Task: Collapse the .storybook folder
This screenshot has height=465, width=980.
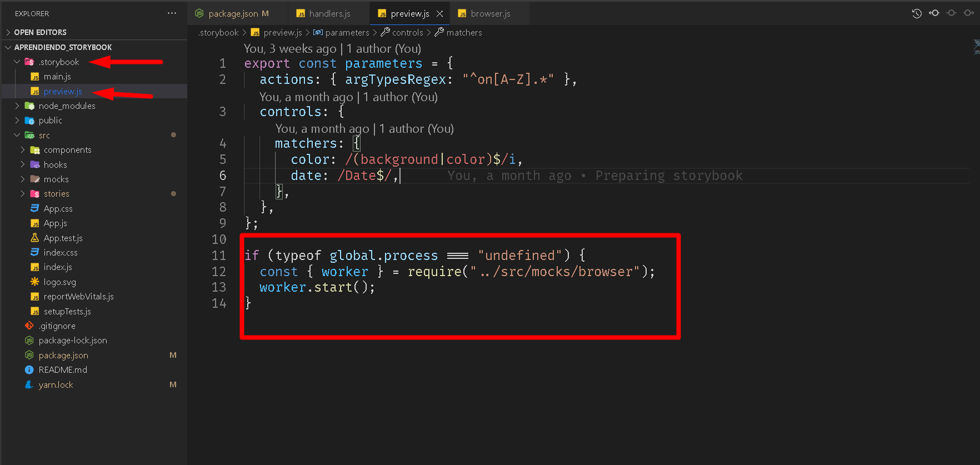Action: coord(17,62)
